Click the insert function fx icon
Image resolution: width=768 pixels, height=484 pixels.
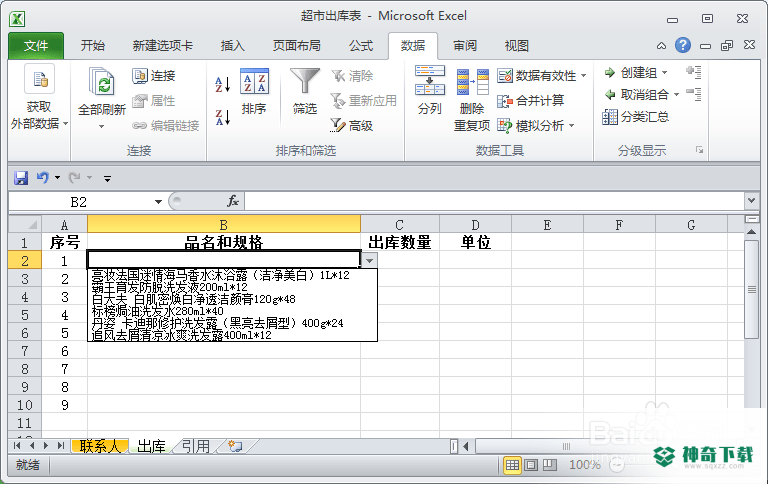233,201
